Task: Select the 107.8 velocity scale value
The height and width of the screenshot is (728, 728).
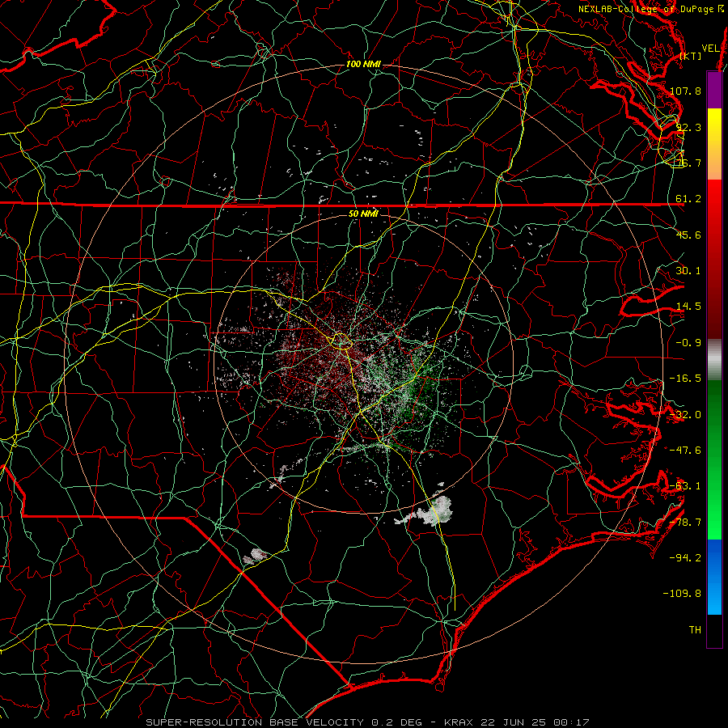Action: click(685, 91)
